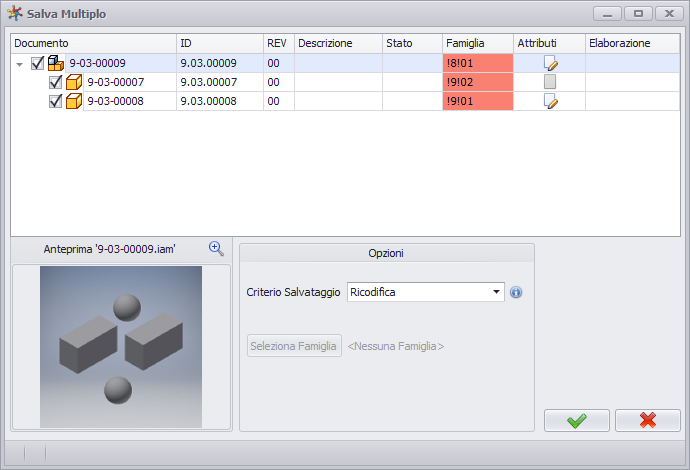Maximize the Salva Multiplo window

(638, 14)
